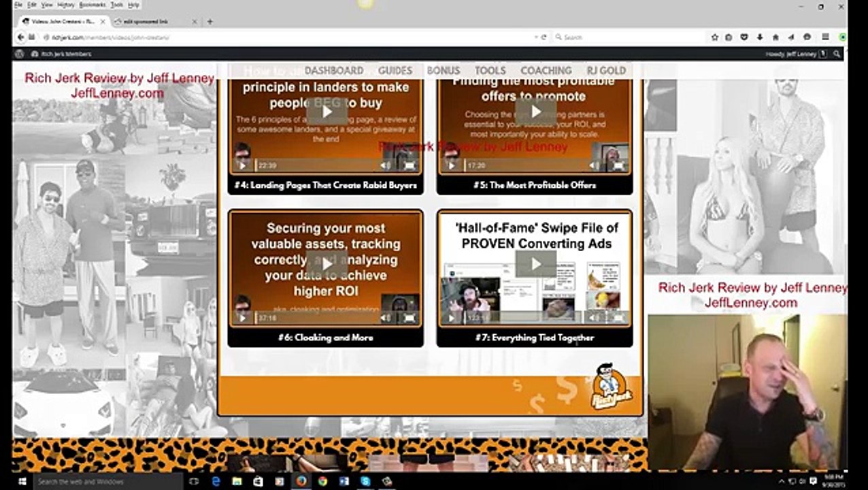
Task: Click the browser Search input field
Action: pos(629,37)
